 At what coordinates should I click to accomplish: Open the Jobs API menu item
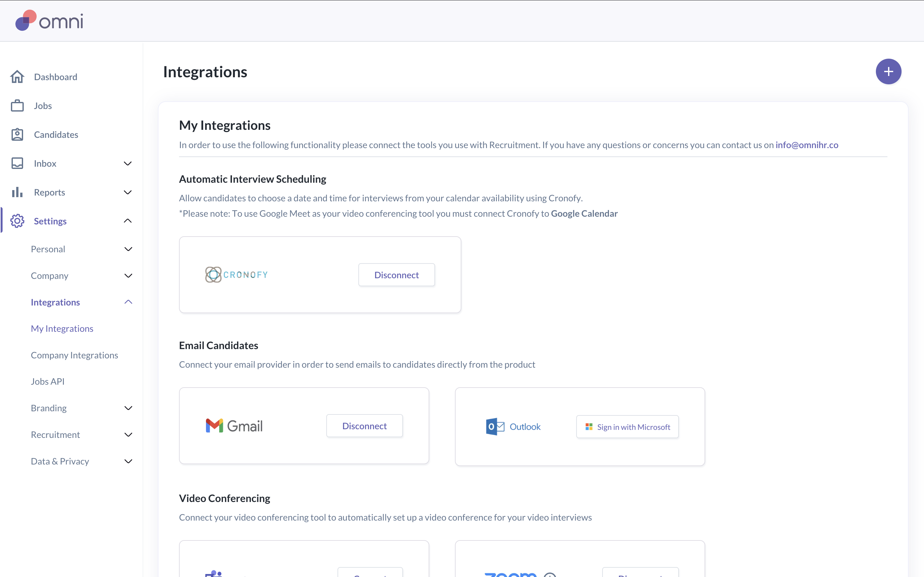coord(48,381)
